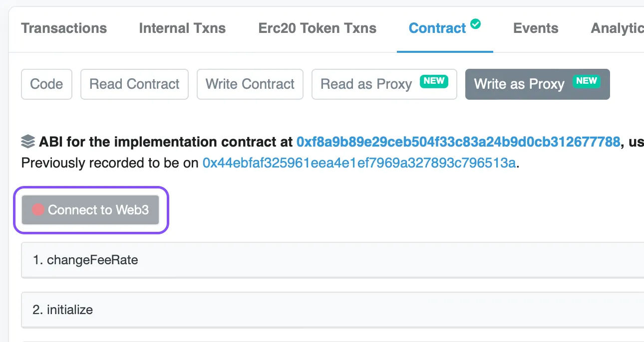Select the Read as Proxy button
The width and height of the screenshot is (644, 342).
tap(366, 84)
